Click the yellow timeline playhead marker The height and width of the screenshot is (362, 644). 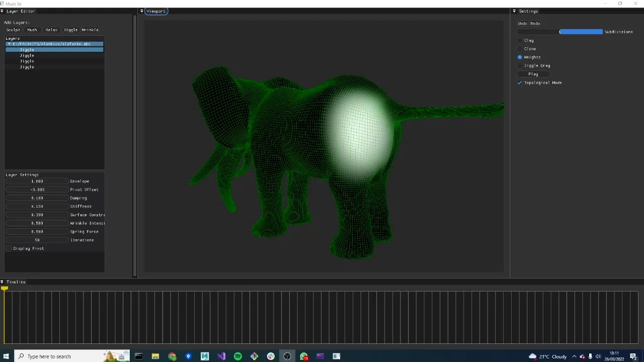coord(5,288)
